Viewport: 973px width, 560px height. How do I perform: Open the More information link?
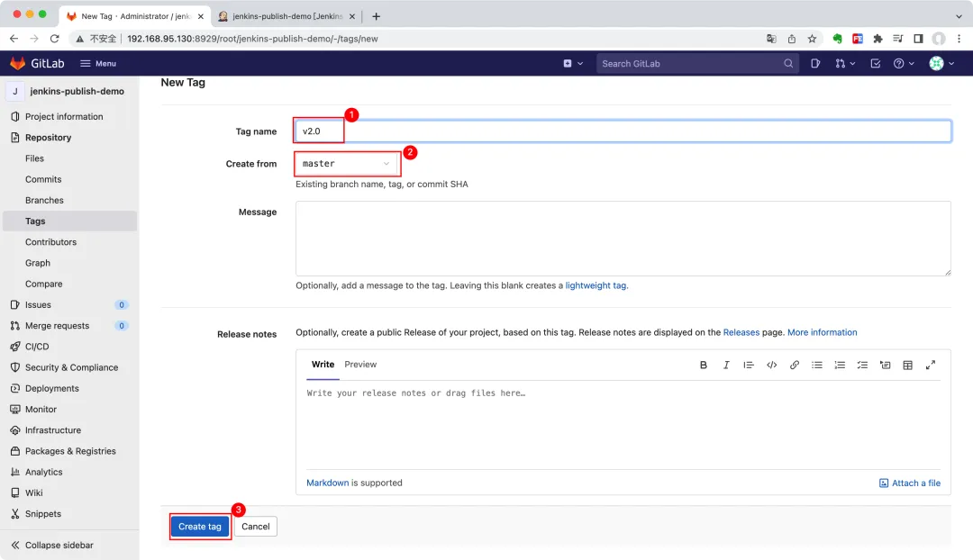click(823, 332)
